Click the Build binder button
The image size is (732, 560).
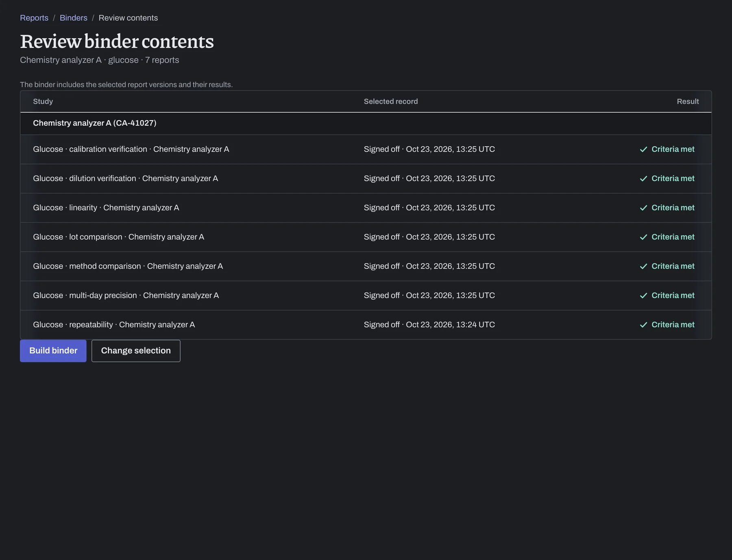coord(53,351)
